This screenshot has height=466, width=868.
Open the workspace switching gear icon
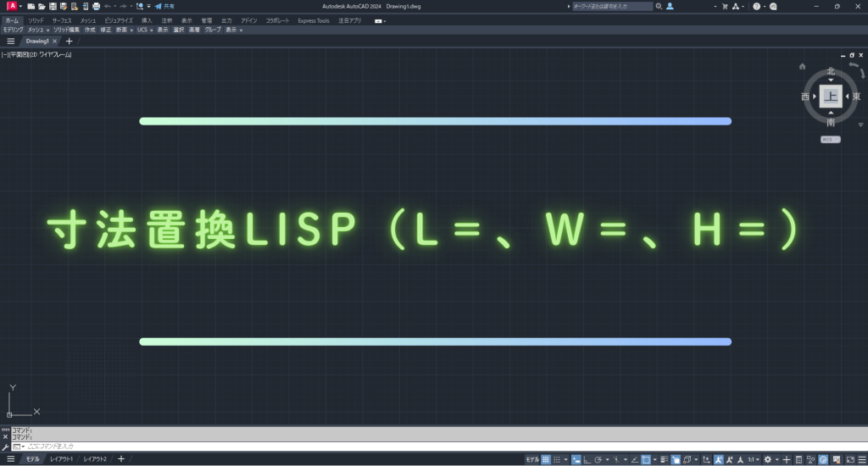(768, 459)
